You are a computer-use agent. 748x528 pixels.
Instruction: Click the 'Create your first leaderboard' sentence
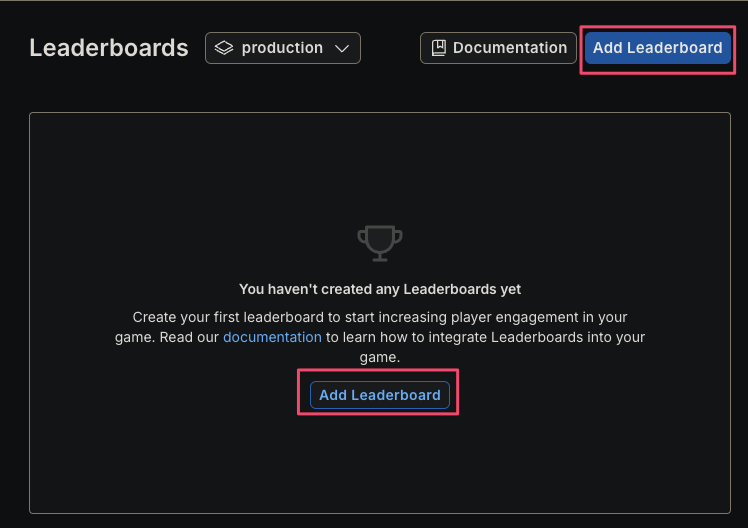380,317
